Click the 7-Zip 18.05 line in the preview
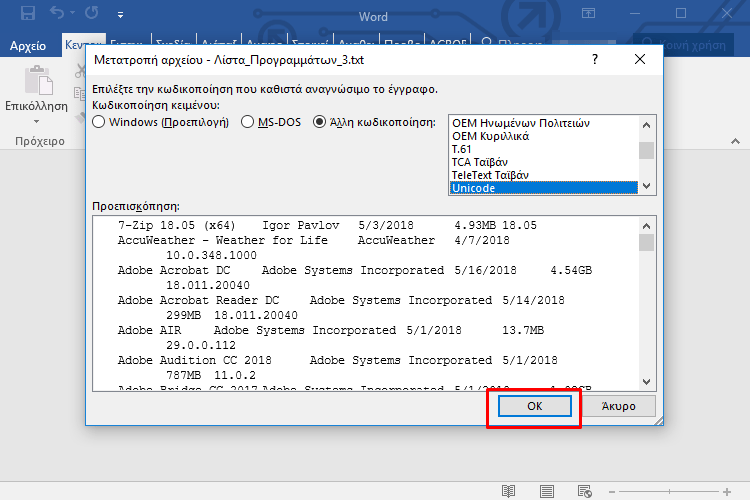750x500 pixels. 327,225
